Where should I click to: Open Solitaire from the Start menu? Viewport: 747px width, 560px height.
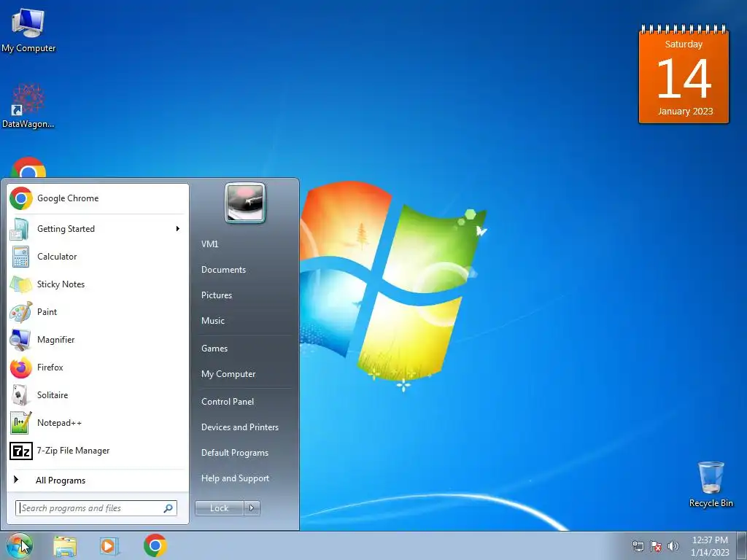point(97,394)
